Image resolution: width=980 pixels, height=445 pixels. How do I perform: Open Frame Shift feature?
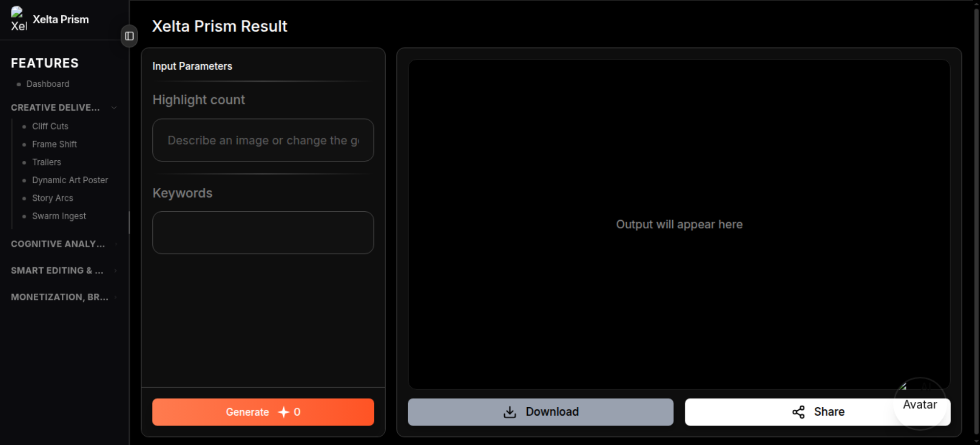pos(54,144)
